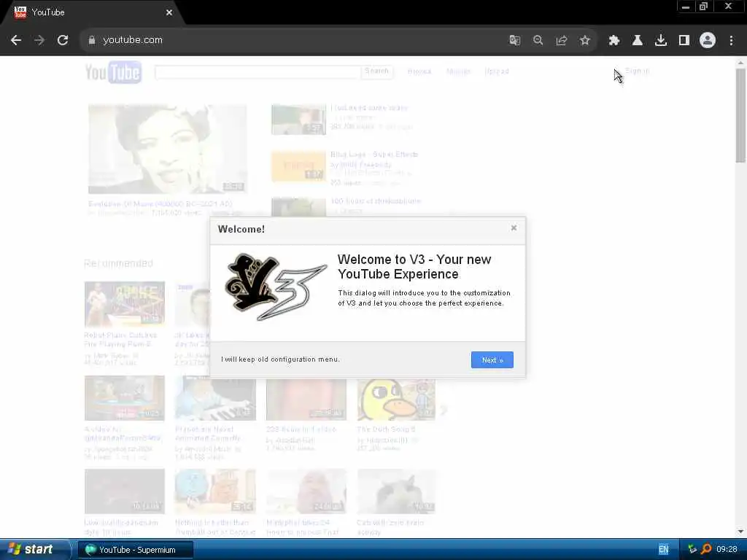This screenshot has height=560, width=747.
Task: Select the YouTube tab
Action: (x=90, y=13)
